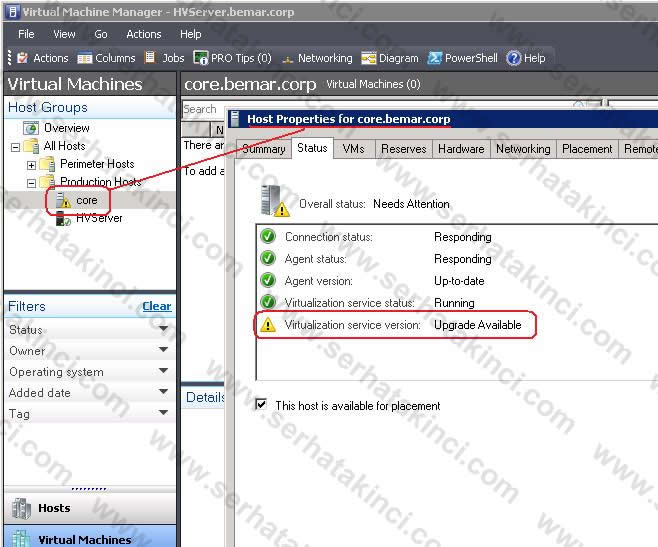Click the HVServer host icon

pos(63,218)
